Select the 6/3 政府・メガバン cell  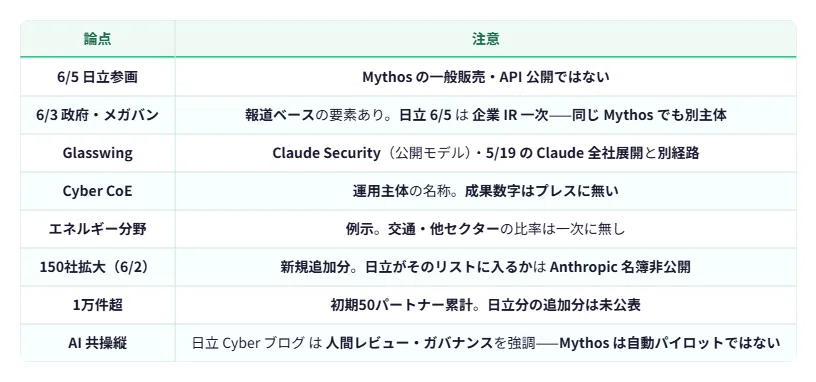(97, 115)
